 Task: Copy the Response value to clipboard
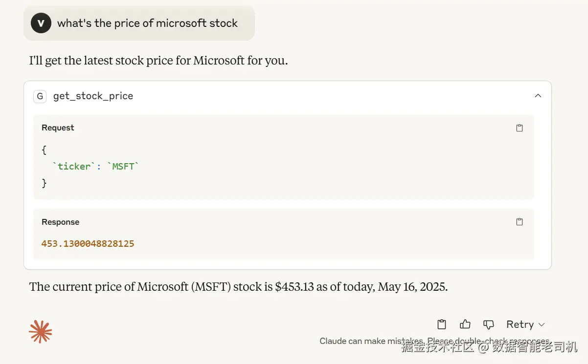[x=520, y=222]
